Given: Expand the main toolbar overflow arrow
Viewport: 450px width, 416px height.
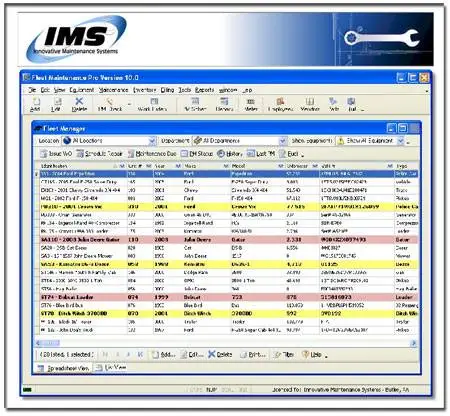Looking at the screenshot, I should tap(363, 109).
